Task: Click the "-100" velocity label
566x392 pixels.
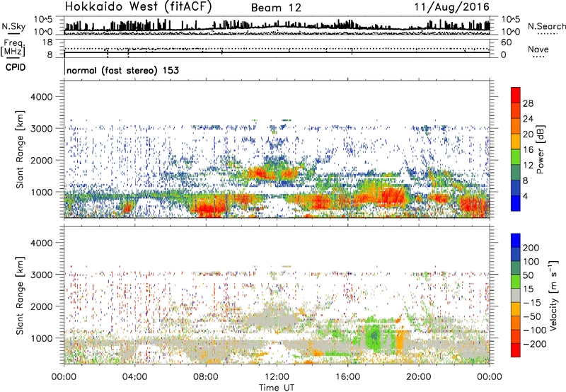Action: point(534,330)
